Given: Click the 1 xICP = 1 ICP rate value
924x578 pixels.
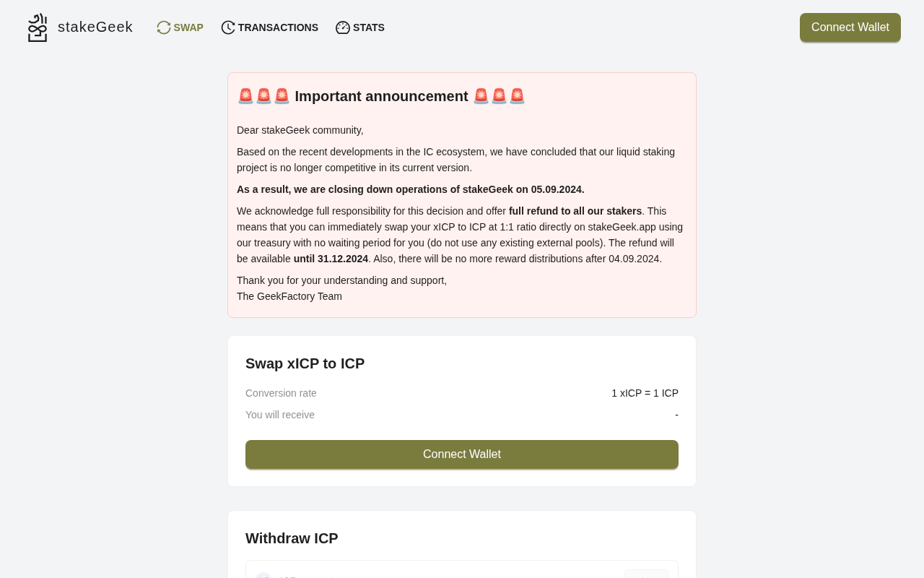Looking at the screenshot, I should click(x=645, y=393).
